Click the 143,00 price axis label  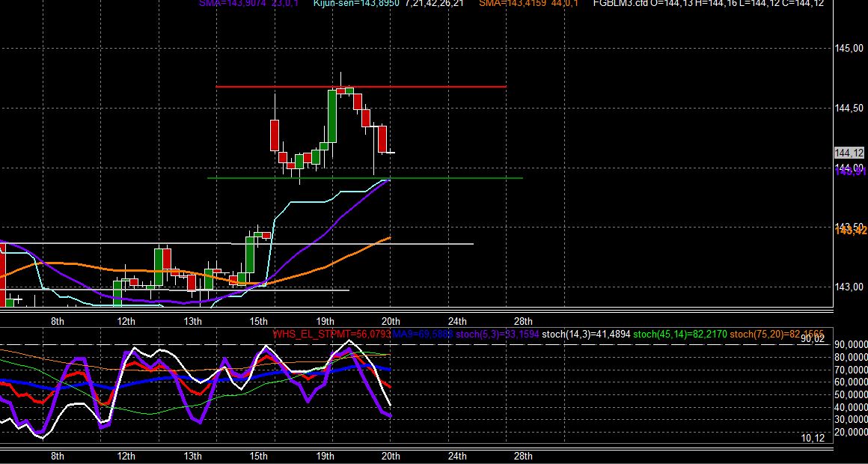(x=849, y=287)
